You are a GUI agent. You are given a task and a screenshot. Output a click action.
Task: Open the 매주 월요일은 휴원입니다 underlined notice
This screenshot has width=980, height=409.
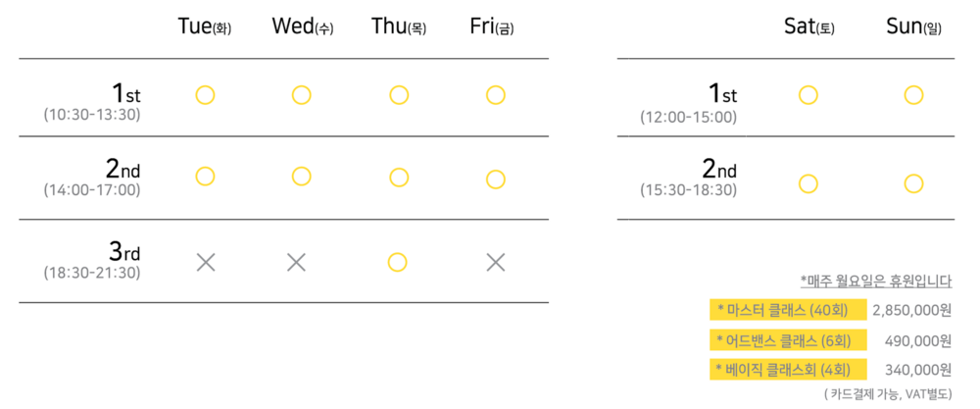coord(876,281)
